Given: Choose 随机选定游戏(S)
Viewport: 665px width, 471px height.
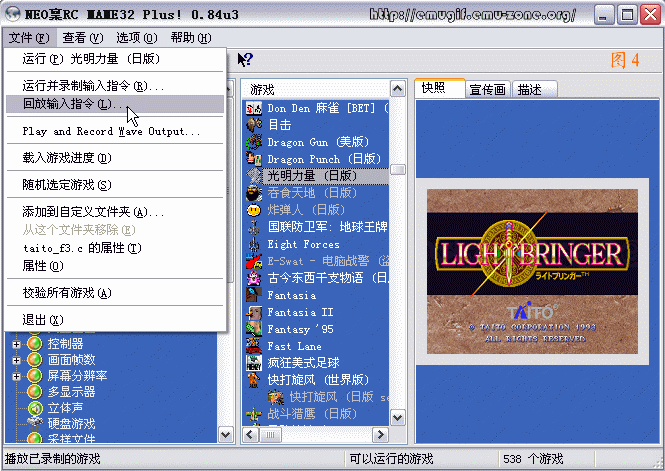Looking at the screenshot, I should [x=115, y=185].
